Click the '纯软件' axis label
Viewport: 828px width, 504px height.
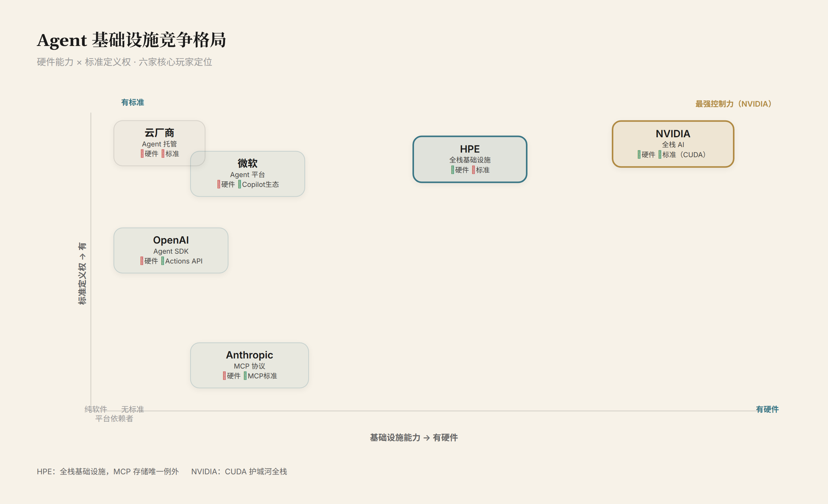96,409
